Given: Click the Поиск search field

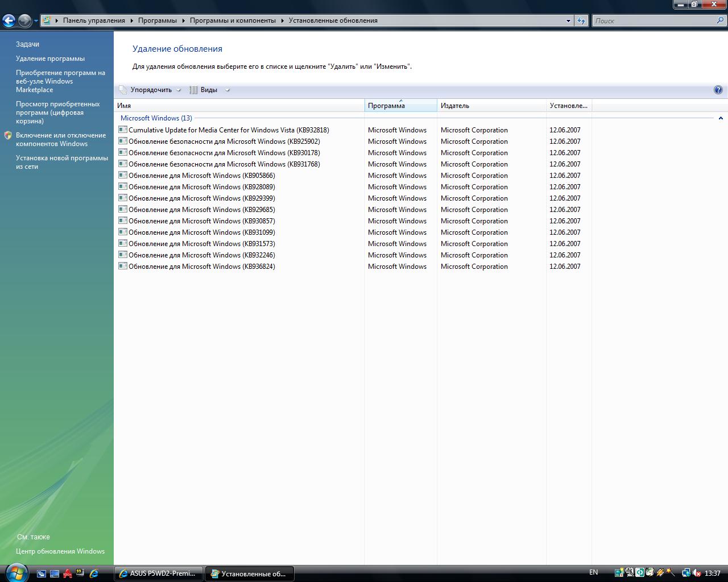Looking at the screenshot, I should [654, 20].
